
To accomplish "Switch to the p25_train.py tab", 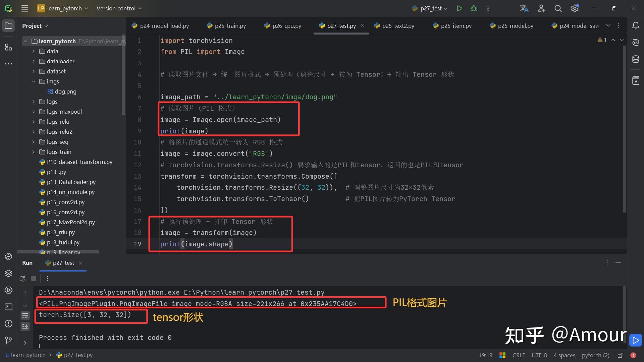I will coord(230,26).
